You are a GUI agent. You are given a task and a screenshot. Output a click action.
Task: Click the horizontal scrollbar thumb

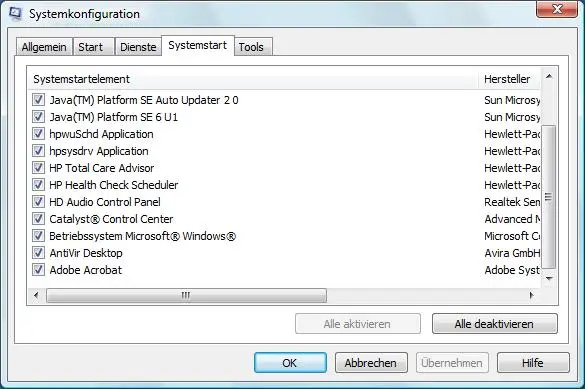coord(186,295)
